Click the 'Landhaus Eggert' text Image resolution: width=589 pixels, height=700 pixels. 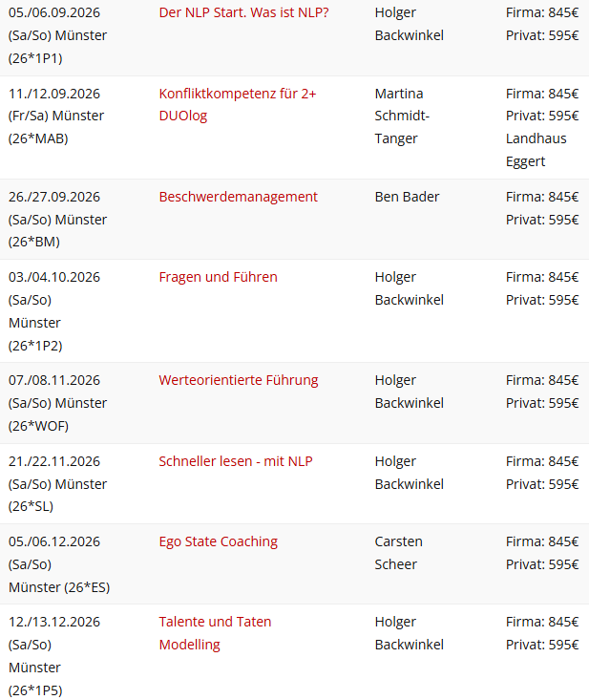pos(536,150)
